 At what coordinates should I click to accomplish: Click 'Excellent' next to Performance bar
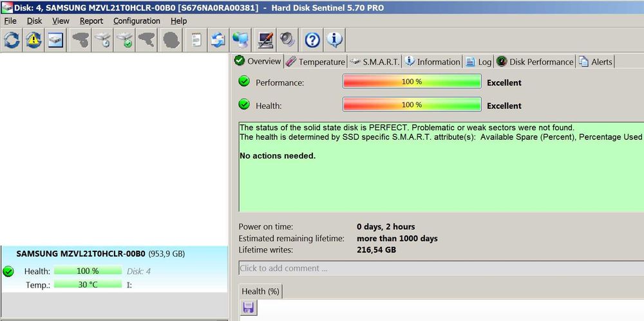tap(504, 83)
